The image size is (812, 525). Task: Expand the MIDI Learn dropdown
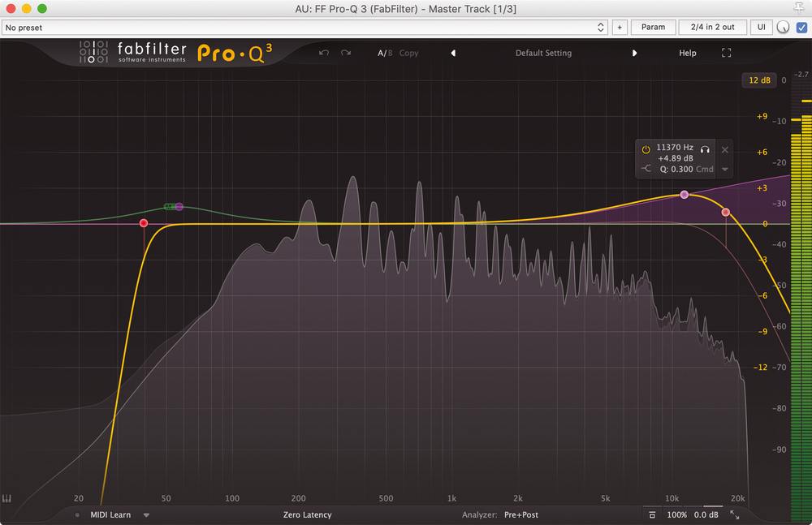click(146, 514)
